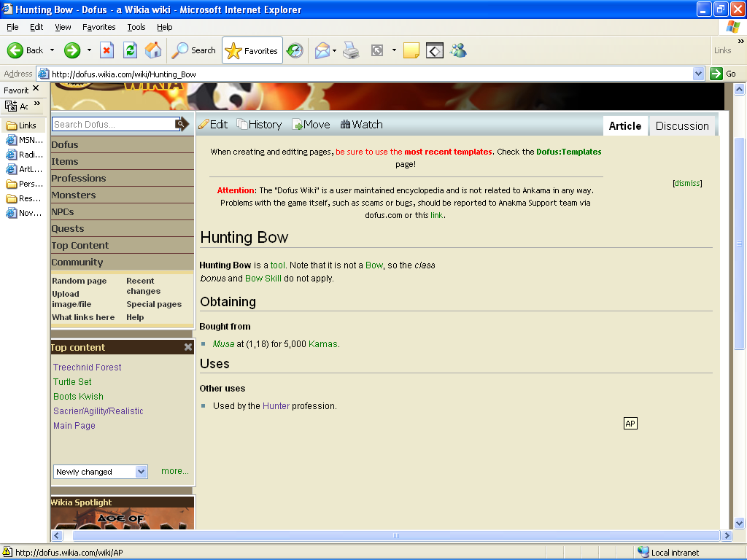Go to the Home page icon

[153, 50]
